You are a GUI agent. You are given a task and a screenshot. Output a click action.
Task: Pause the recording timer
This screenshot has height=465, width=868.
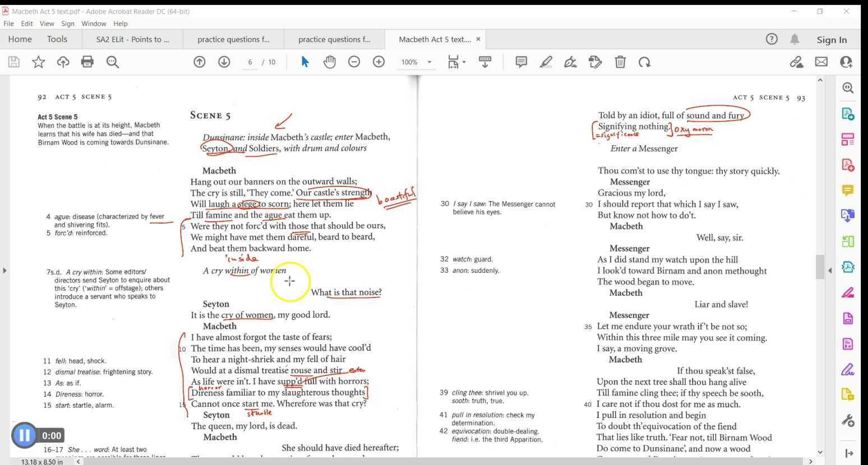[x=25, y=435]
